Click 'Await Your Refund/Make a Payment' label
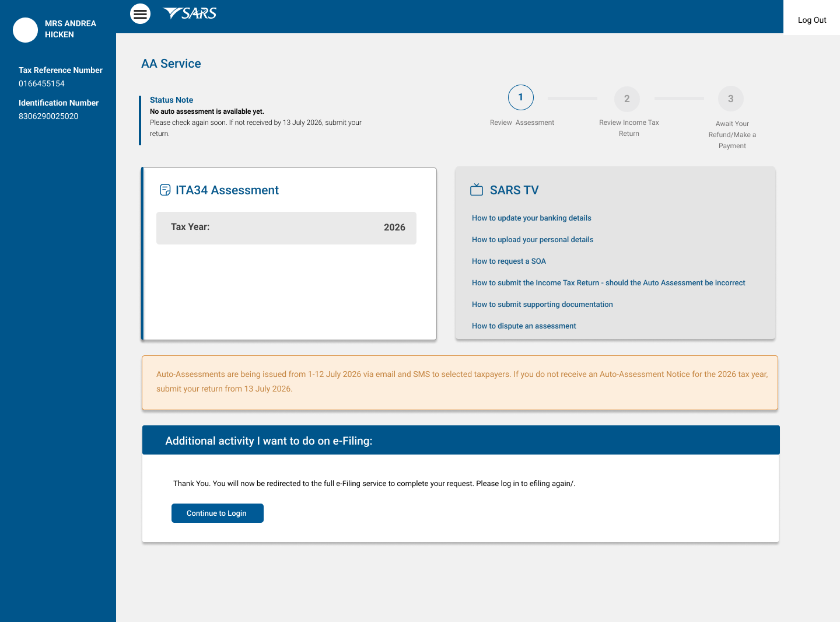Screen dimensions: 840x622 [x=732, y=135]
